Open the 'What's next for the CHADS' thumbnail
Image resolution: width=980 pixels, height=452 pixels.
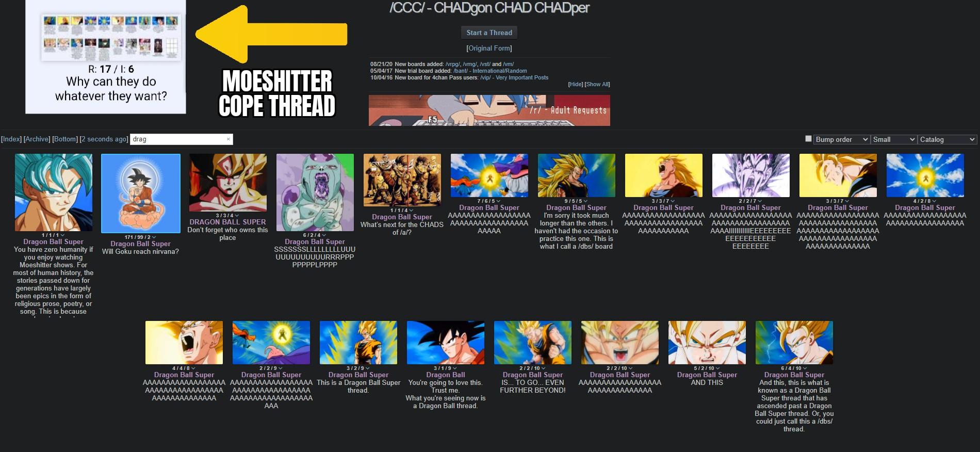point(402,180)
